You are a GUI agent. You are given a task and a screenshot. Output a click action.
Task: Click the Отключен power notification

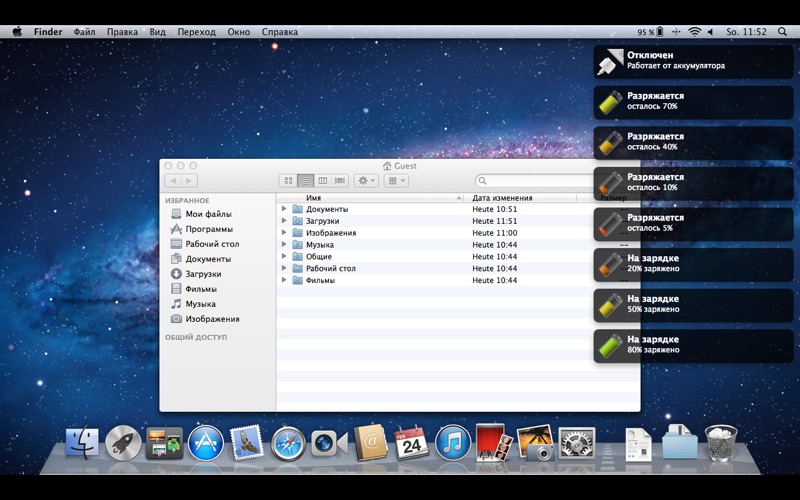693,61
